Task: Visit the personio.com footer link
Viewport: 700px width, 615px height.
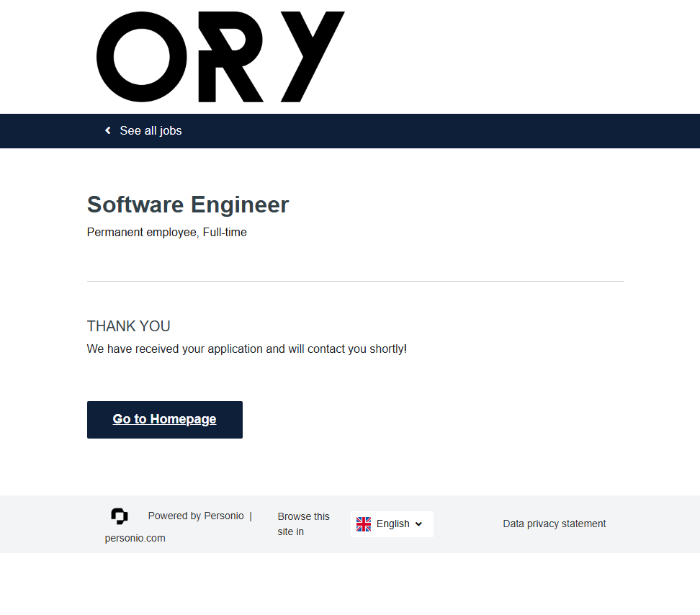Action: pos(135,538)
